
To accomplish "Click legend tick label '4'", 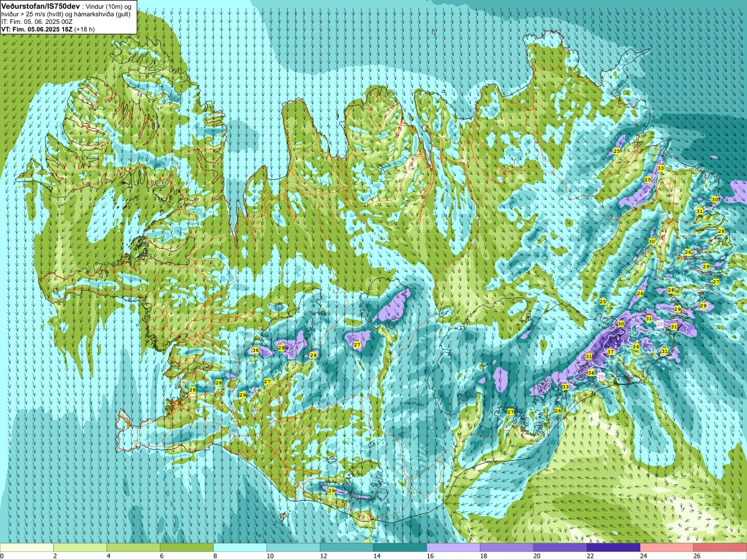I will (109, 556).
